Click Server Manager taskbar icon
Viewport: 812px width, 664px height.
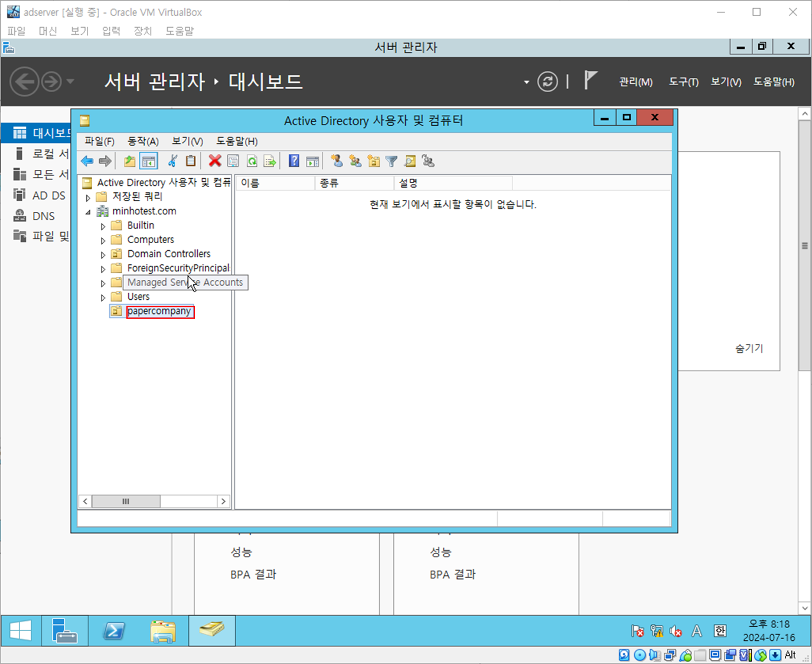pos(65,631)
